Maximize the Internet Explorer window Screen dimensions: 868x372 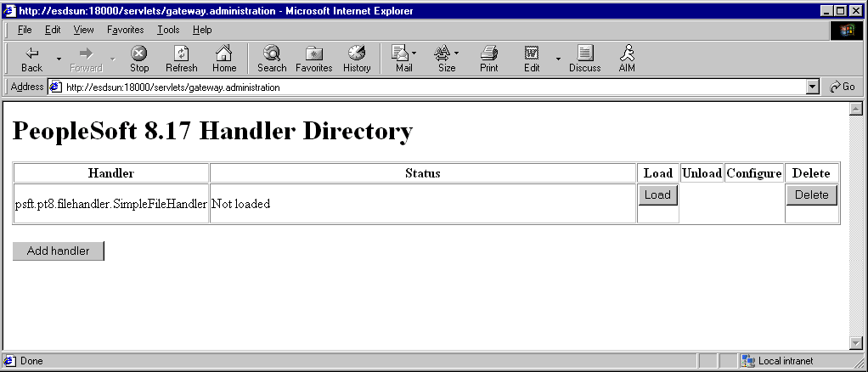coord(840,10)
